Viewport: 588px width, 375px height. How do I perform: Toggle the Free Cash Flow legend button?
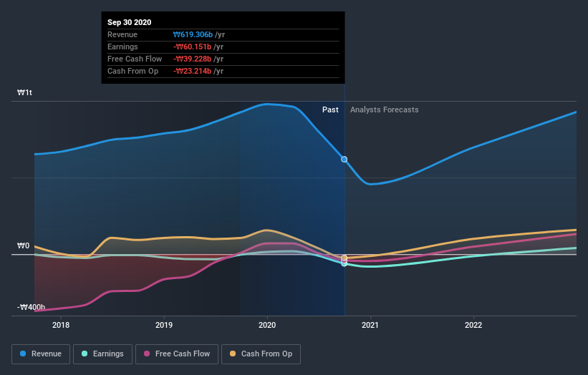(x=177, y=354)
